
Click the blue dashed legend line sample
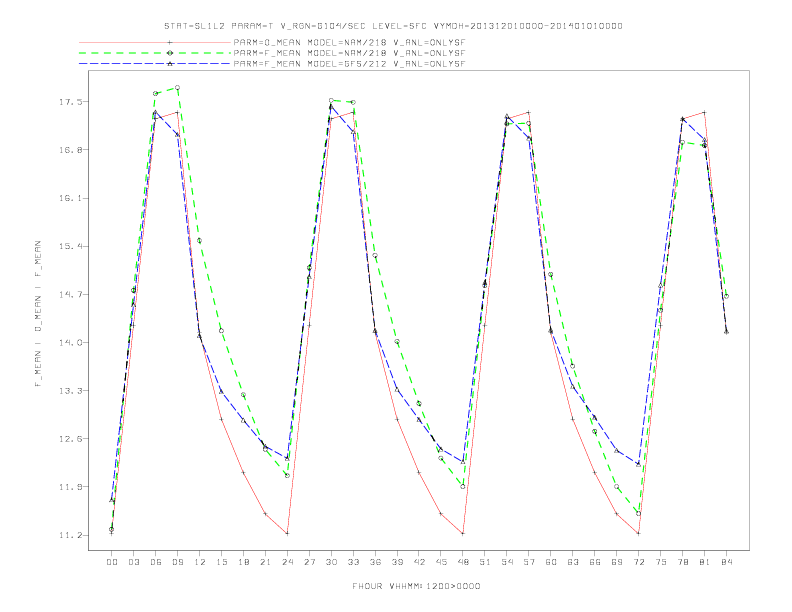coord(155,64)
